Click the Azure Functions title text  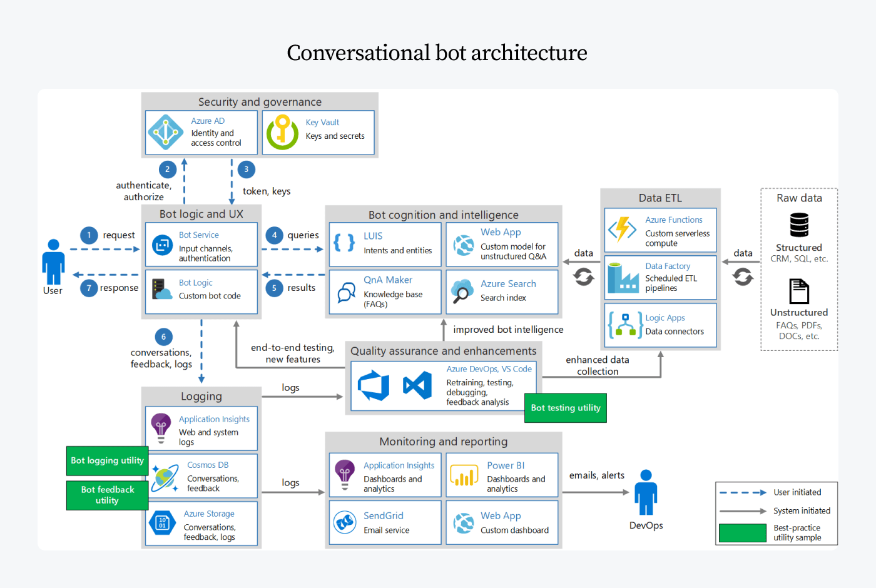pos(674,220)
